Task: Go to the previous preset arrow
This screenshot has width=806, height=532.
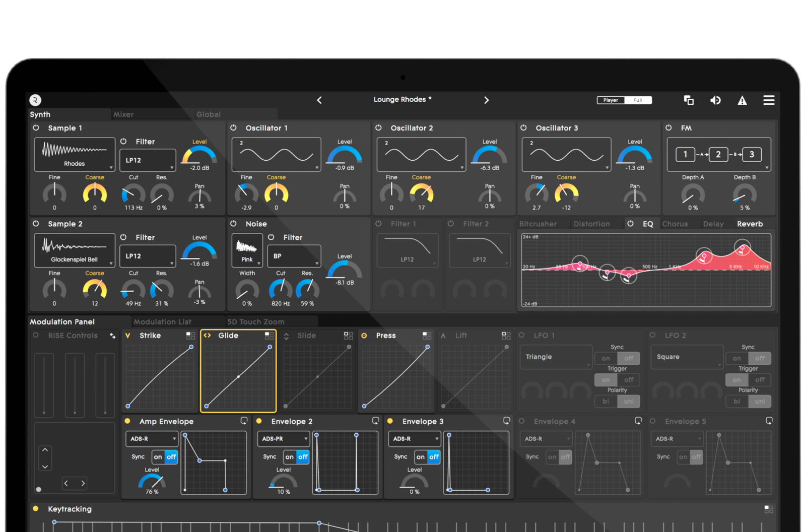Action: pyautogui.click(x=319, y=100)
